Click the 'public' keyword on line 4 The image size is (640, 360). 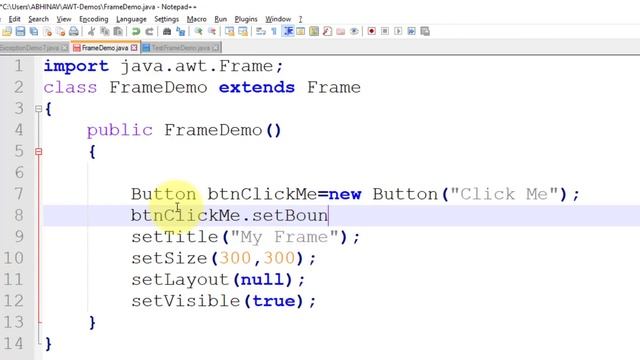point(120,130)
